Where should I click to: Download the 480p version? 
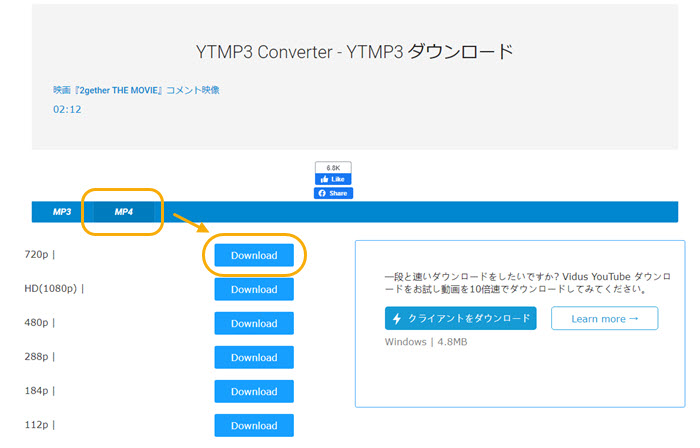coord(254,323)
